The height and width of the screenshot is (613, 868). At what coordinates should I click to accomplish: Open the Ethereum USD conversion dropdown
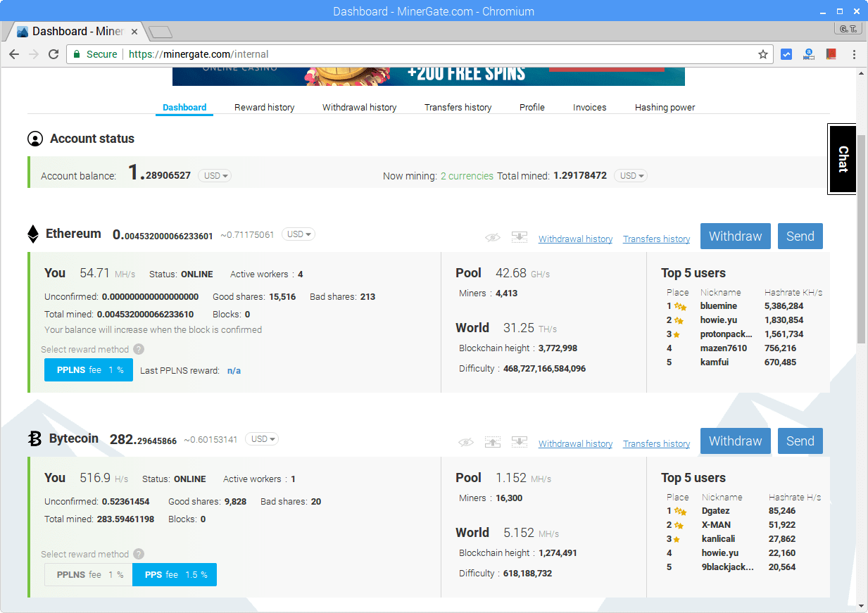298,234
